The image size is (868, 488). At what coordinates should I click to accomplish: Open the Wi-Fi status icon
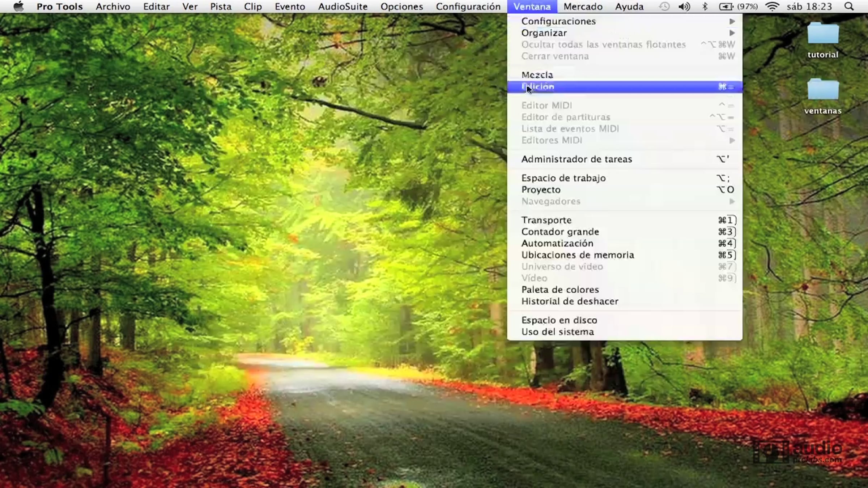pos(772,7)
